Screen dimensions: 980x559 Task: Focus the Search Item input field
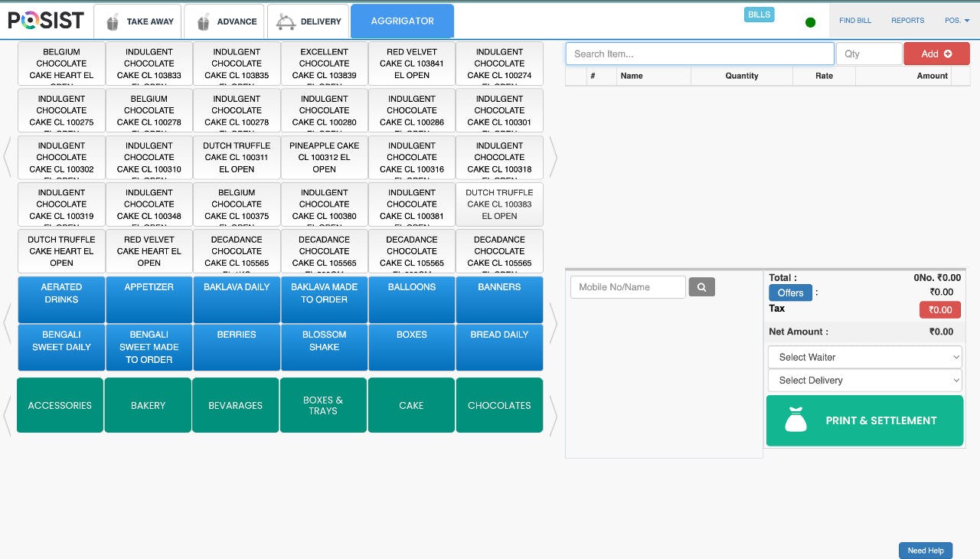point(700,54)
